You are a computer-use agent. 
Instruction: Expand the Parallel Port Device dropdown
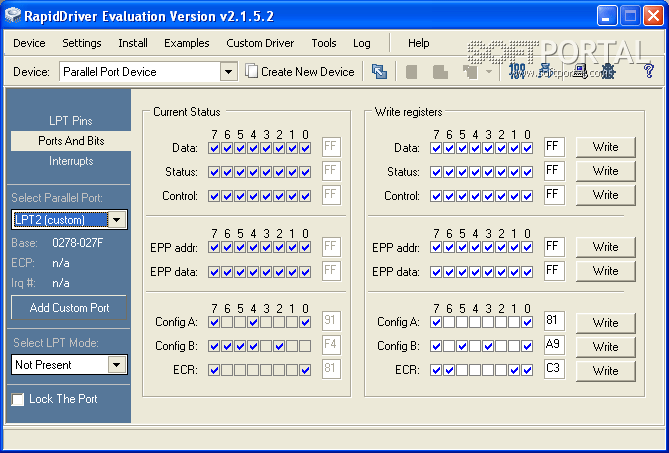click(228, 72)
